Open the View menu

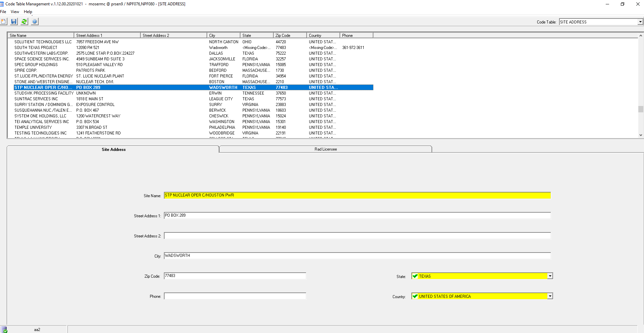point(15,12)
